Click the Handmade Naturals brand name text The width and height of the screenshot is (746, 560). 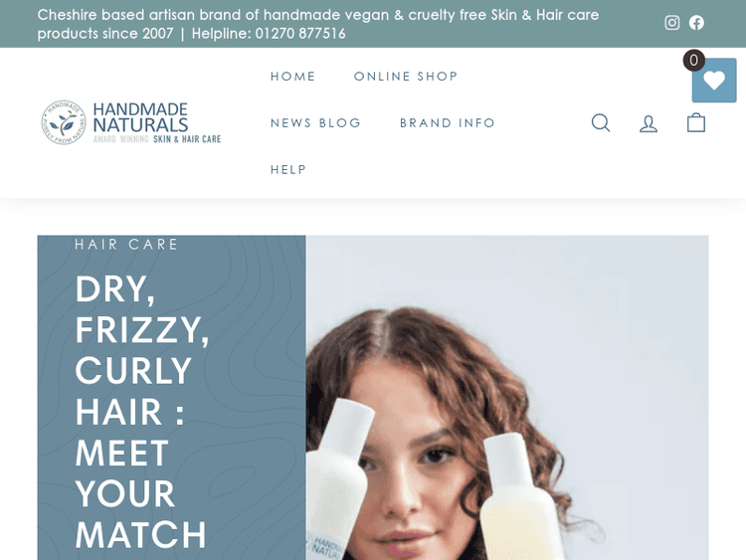click(x=140, y=117)
